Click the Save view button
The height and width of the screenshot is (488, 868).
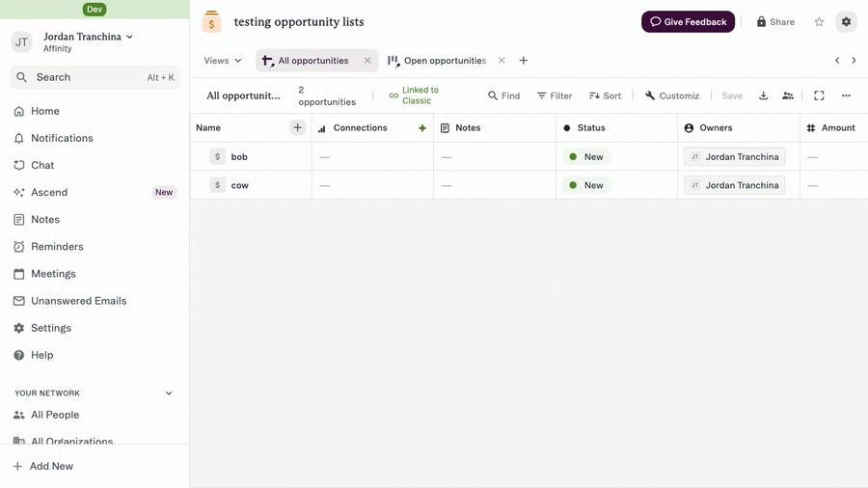pos(732,95)
